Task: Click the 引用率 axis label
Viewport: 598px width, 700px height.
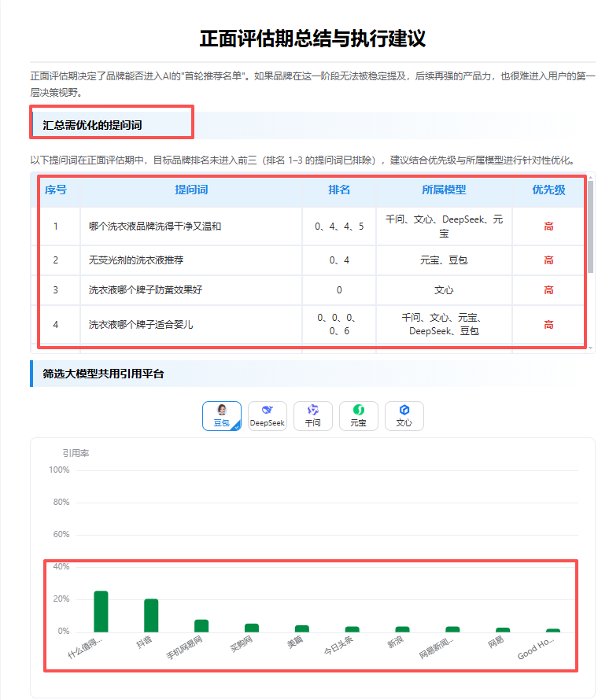Action: coord(76,453)
